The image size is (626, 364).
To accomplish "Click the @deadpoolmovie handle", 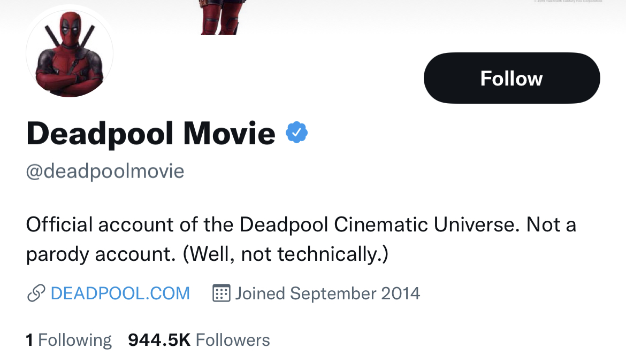I will point(105,171).
